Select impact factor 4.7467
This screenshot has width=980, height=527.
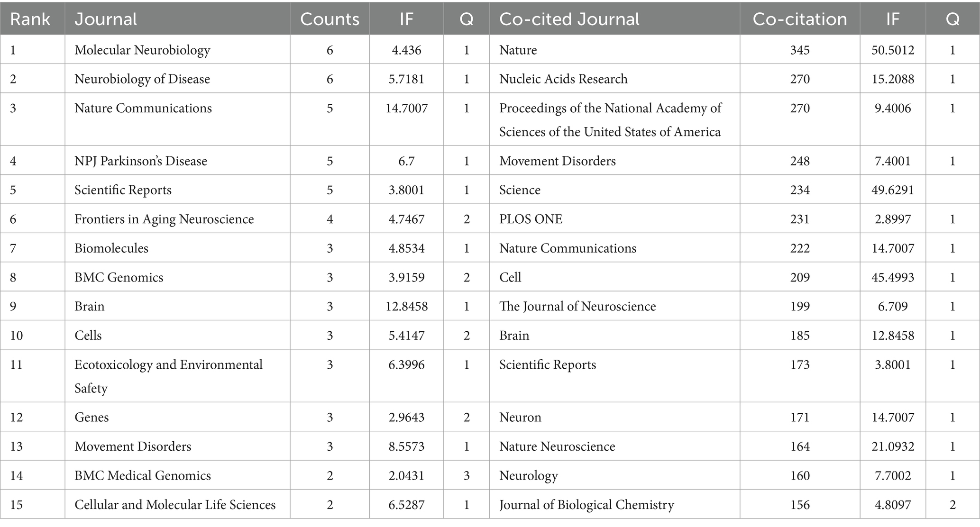[406, 219]
